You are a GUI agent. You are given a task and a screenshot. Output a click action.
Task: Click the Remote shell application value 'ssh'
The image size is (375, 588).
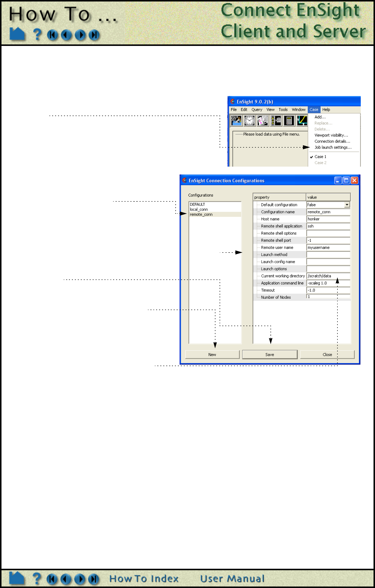tap(328, 226)
